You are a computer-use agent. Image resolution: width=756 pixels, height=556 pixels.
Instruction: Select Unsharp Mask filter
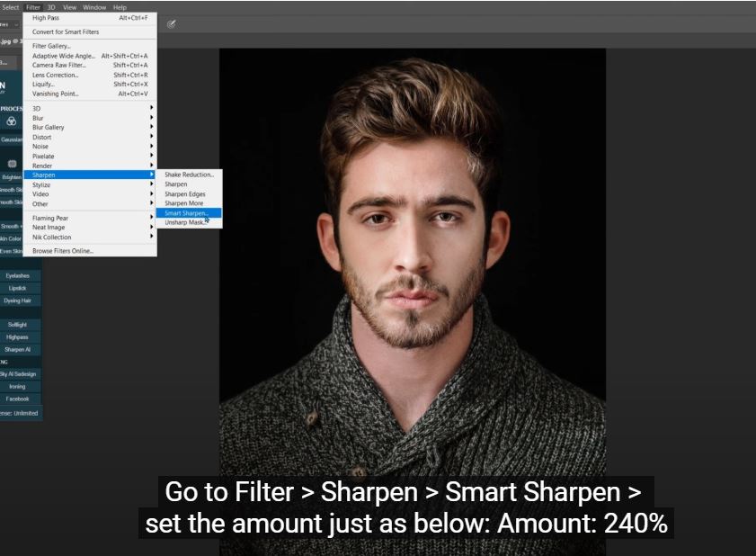(184, 222)
